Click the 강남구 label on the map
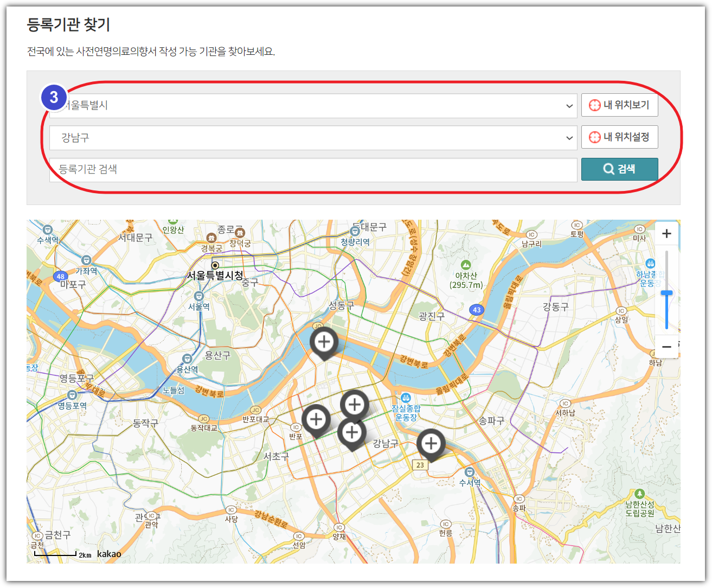The height and width of the screenshot is (588, 712). [386, 444]
